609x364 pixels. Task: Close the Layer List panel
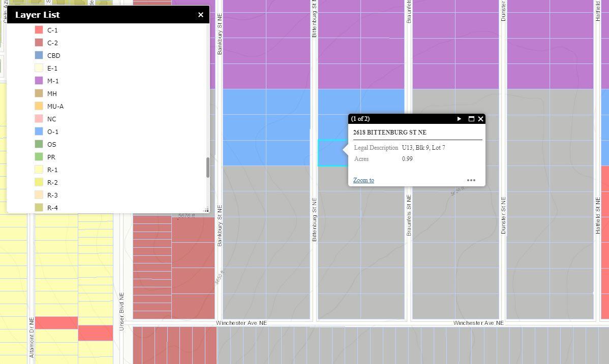(201, 15)
